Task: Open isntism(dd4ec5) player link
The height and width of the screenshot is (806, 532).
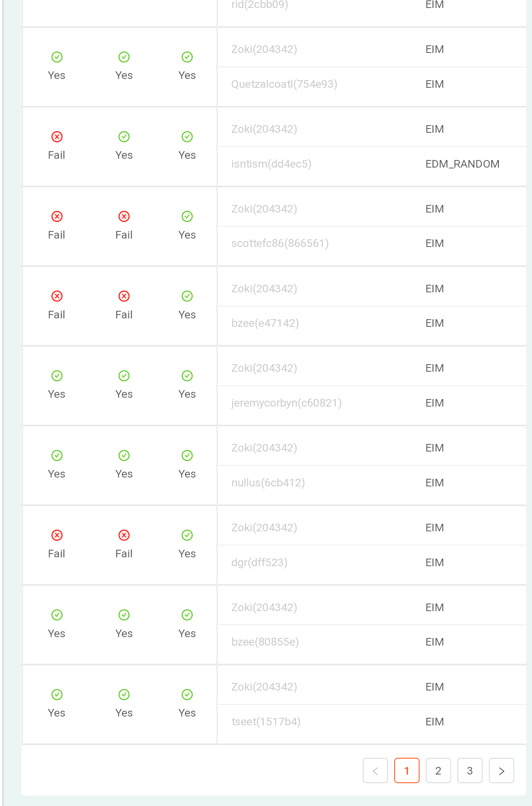Action: [x=271, y=164]
